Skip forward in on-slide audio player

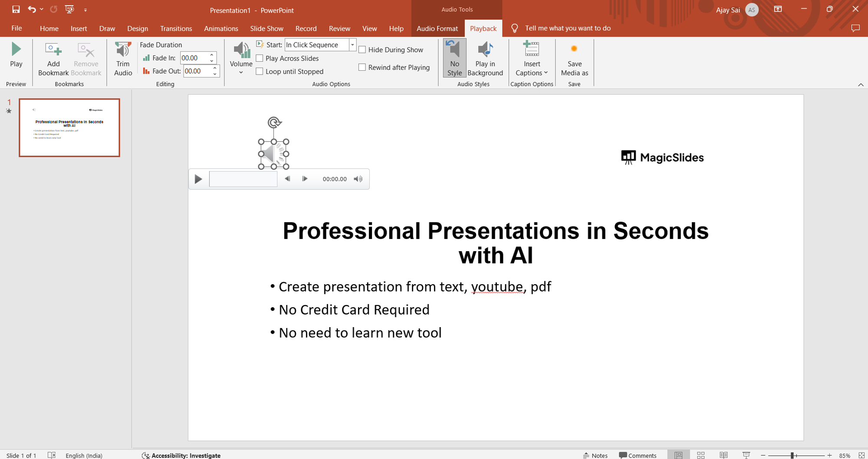point(305,179)
